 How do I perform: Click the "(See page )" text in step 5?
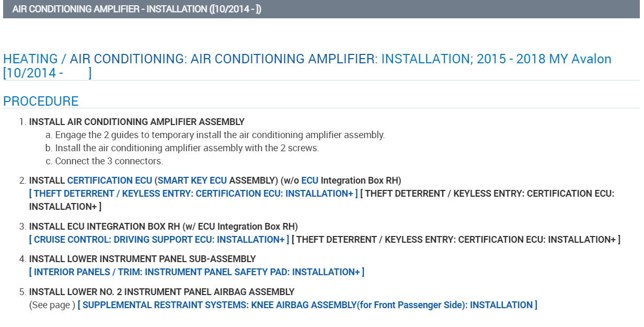tap(52, 305)
